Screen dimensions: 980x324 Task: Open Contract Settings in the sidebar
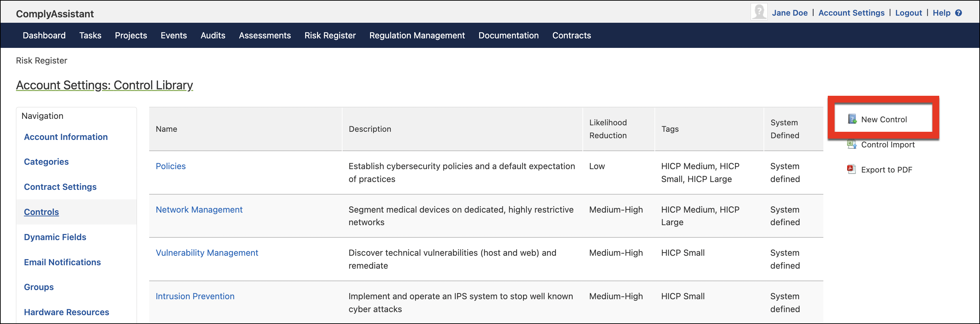pos(60,187)
